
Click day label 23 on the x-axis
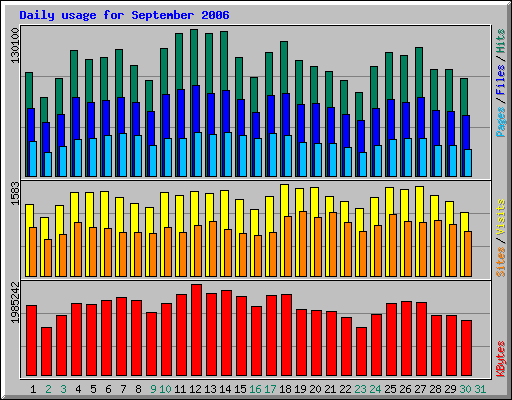coord(360,389)
